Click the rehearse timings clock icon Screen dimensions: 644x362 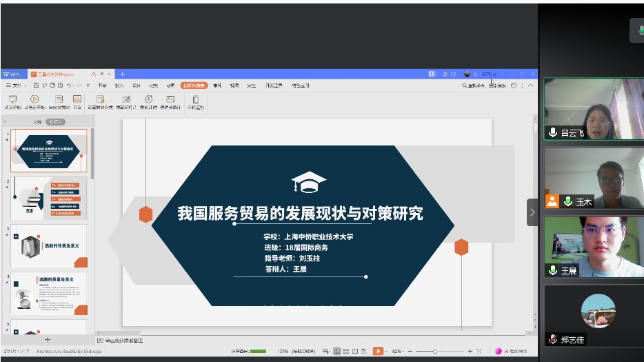[148, 101]
